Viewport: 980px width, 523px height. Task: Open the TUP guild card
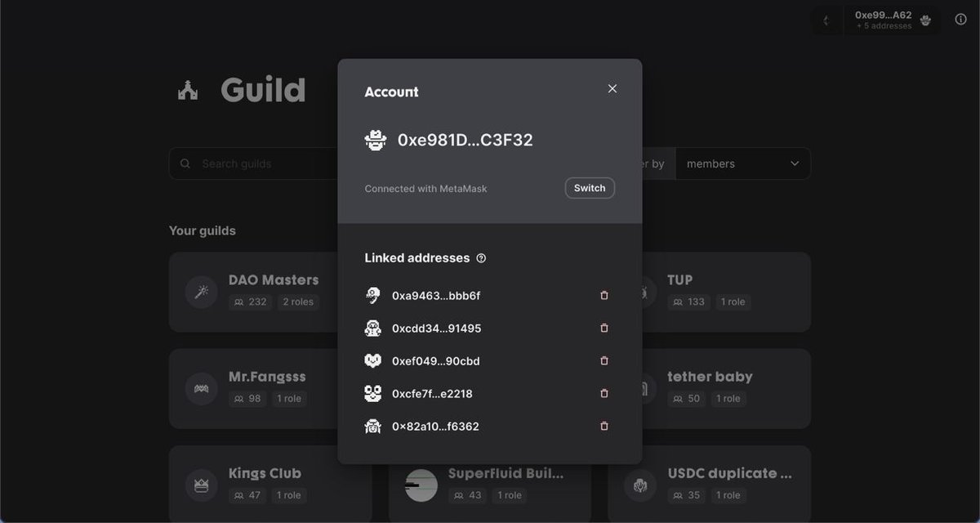pos(727,292)
